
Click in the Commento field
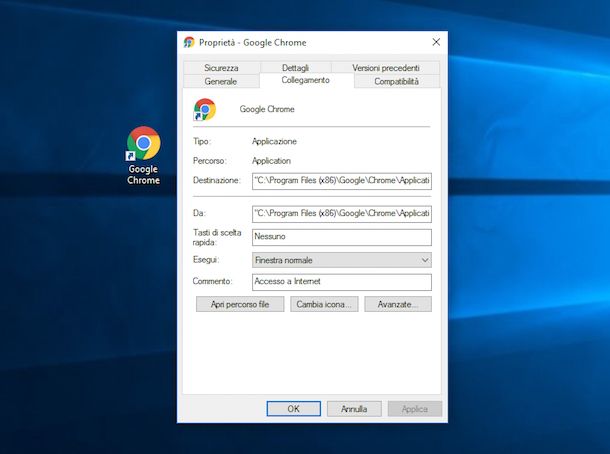coord(342,282)
